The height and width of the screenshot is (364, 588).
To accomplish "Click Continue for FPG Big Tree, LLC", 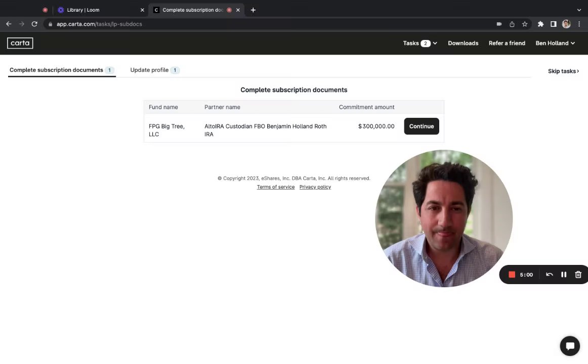I will tap(421, 126).
